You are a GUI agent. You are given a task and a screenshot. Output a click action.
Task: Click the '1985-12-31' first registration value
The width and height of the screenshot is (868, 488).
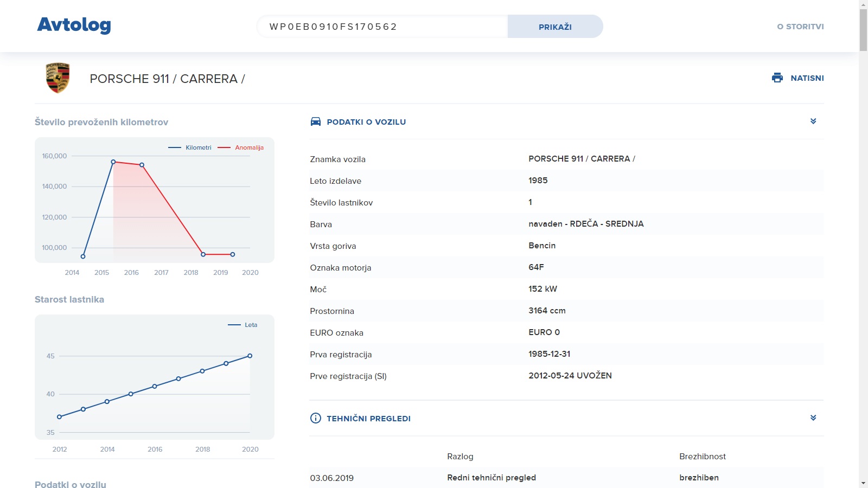[549, 354]
